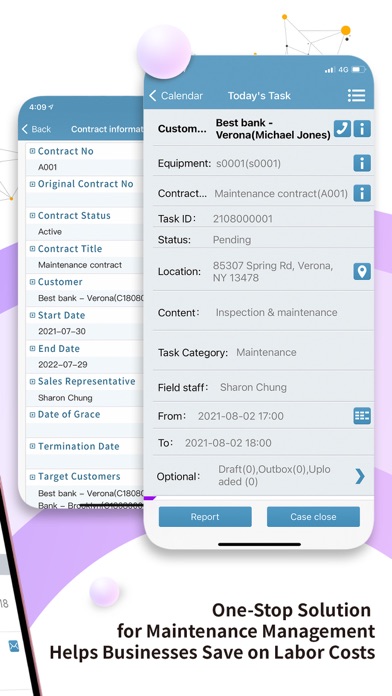
Task: Open the Optional row chevron arrow
Action: [x=360, y=476]
